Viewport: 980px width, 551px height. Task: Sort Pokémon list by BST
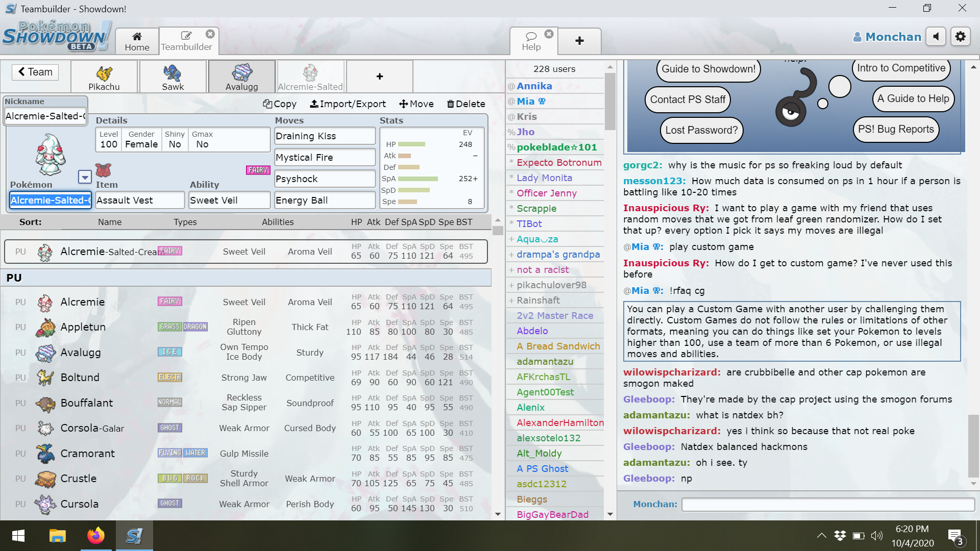click(x=464, y=222)
